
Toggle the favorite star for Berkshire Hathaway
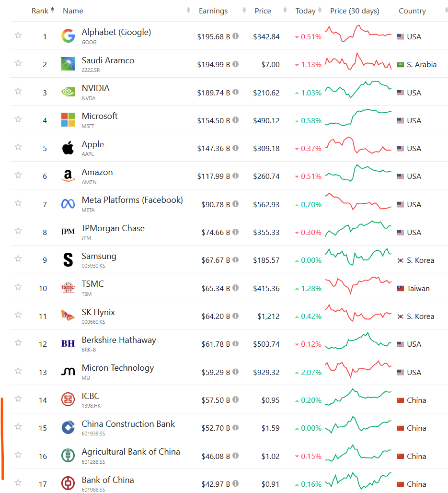(x=18, y=343)
